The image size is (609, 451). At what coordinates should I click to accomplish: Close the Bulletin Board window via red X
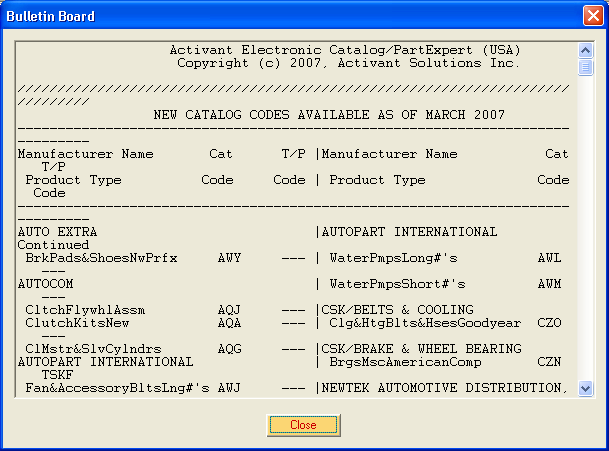coord(592,16)
